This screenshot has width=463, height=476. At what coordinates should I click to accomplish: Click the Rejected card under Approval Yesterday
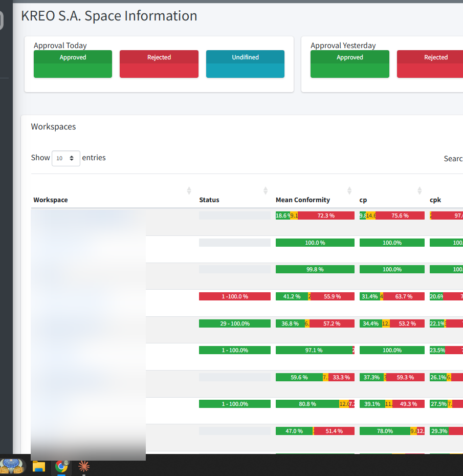(430, 64)
